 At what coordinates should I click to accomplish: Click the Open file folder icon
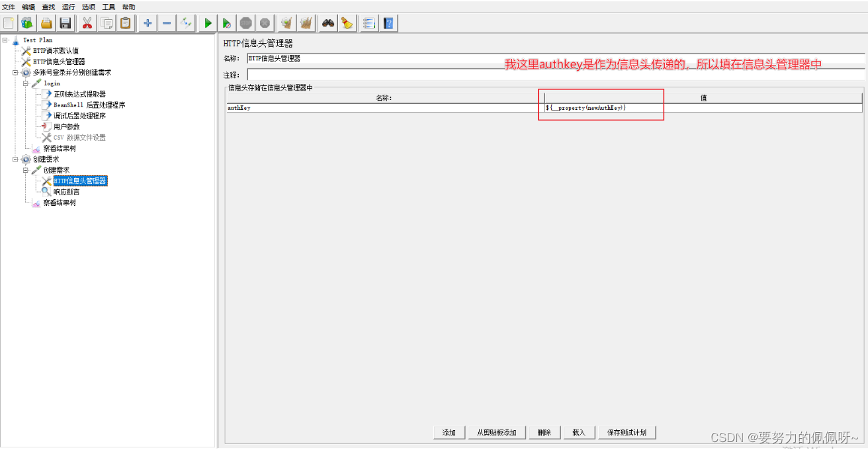coord(46,23)
